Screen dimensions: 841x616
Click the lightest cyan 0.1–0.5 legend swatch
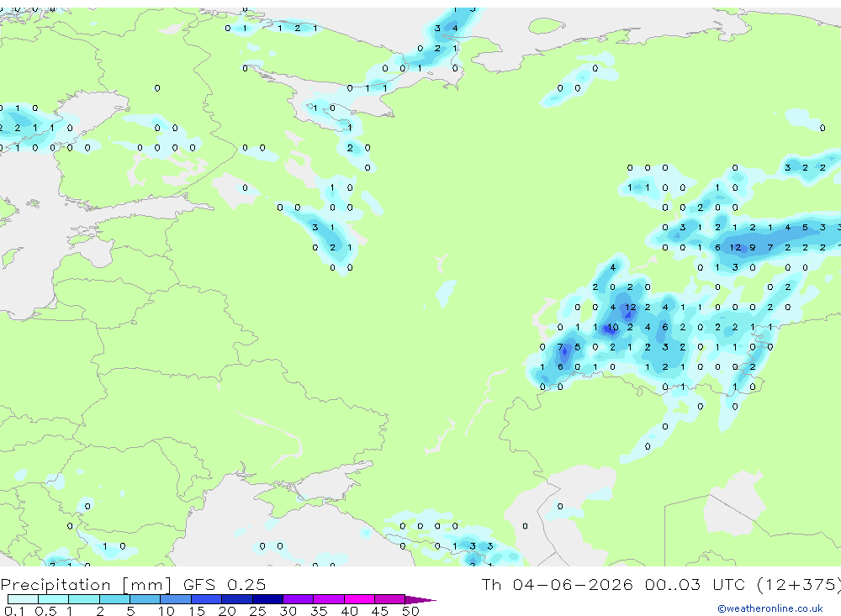pos(23,599)
